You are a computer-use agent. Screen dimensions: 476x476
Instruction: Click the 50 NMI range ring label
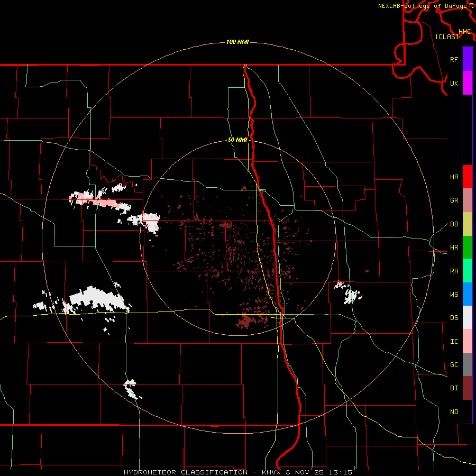coord(237,140)
